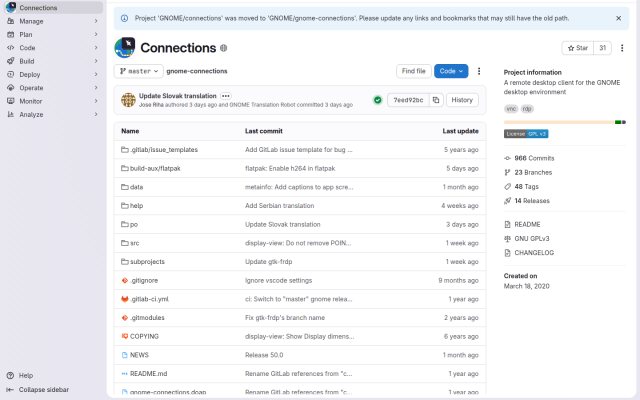Viewport: 640px width, 400px height.
Task: Click the History button
Action: (x=462, y=100)
